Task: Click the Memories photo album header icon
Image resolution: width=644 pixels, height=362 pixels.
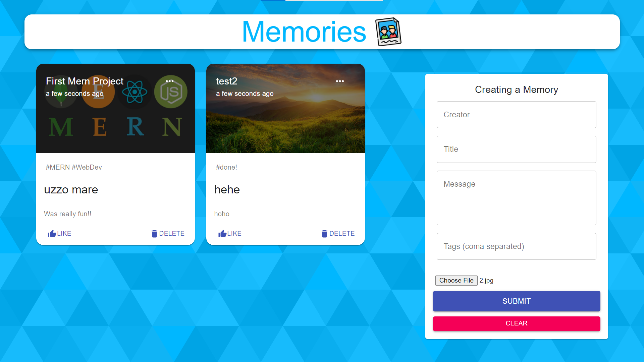Action: 388,32
